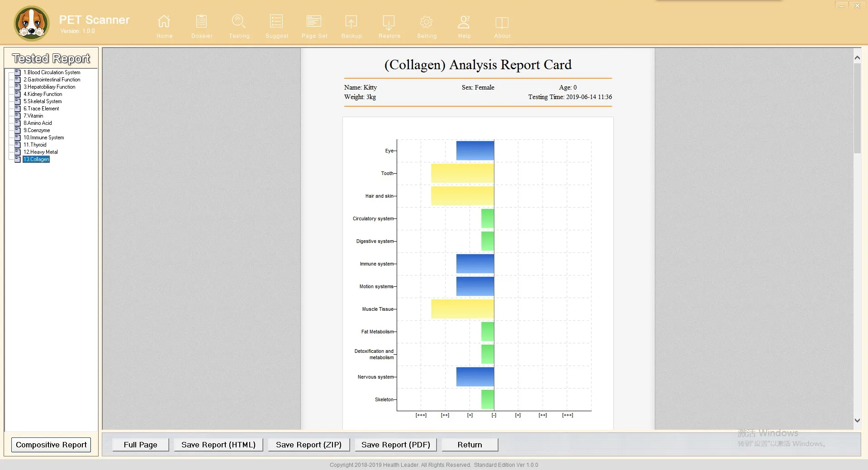Open the Help person icon
This screenshot has height=470, width=868.
464,22
